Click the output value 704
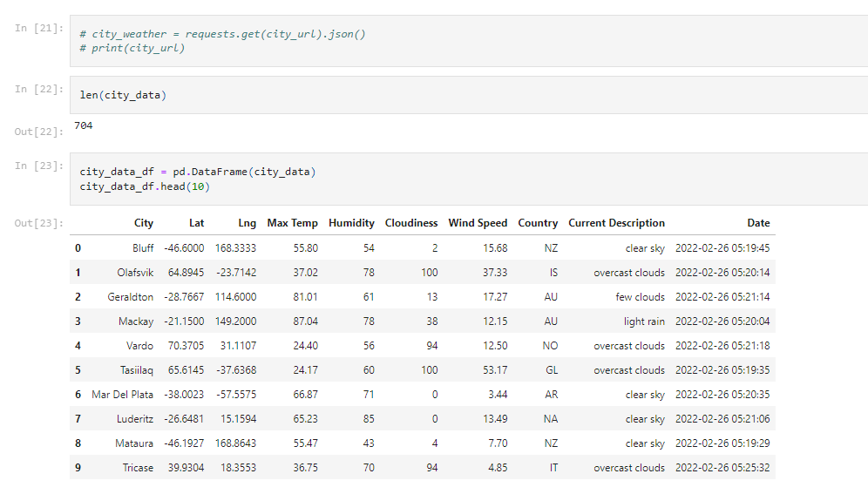The width and height of the screenshot is (868, 494). 84,125
